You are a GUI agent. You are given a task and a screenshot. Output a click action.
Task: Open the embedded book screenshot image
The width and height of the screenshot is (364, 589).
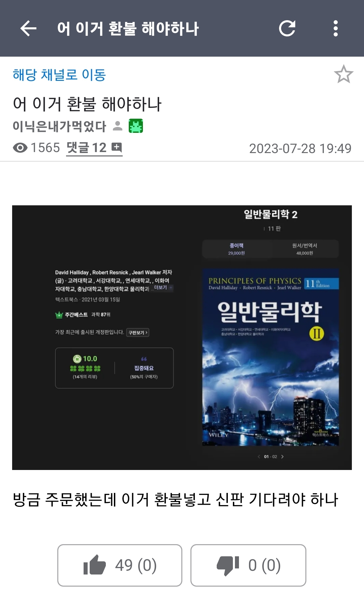tap(182, 337)
